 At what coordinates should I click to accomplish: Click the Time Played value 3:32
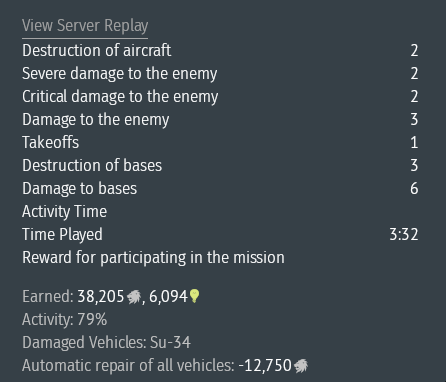(404, 235)
